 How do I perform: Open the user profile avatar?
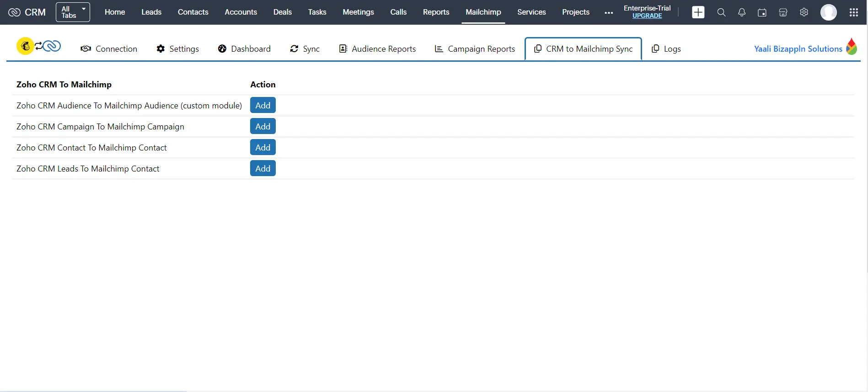click(829, 12)
